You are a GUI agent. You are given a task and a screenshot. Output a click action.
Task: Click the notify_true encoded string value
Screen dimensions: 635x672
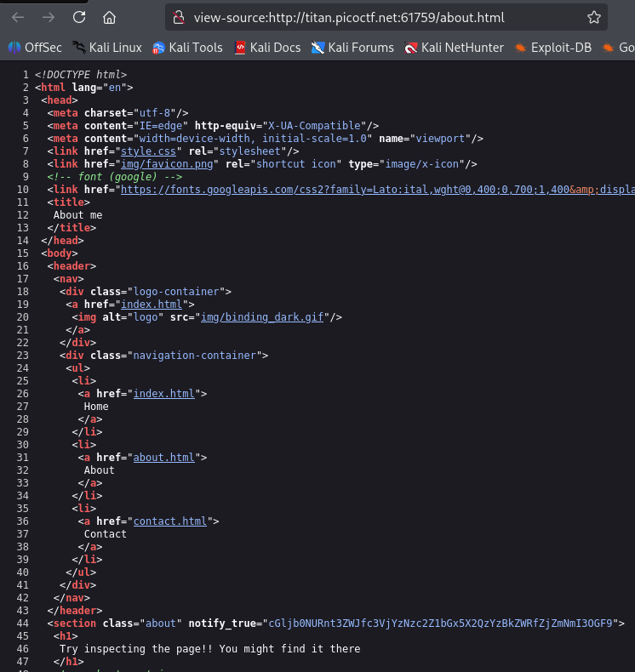pos(440,624)
